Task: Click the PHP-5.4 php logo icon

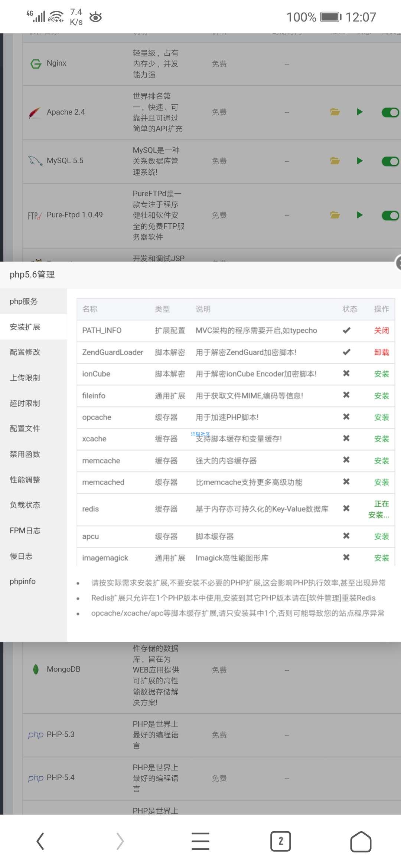Action: (x=36, y=777)
